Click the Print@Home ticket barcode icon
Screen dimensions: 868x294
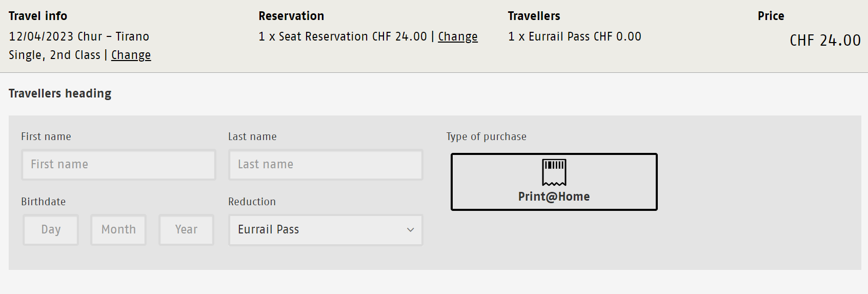(554, 172)
